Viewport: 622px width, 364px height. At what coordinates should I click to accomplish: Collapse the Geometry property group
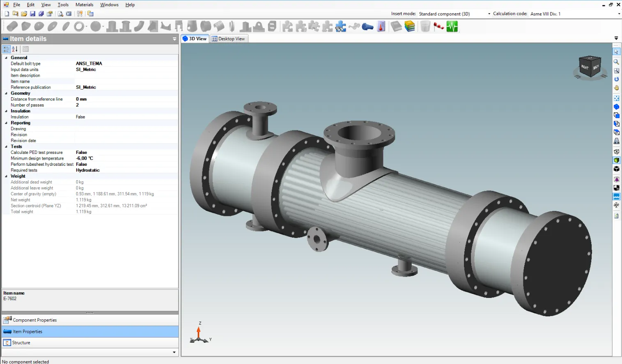(6, 93)
